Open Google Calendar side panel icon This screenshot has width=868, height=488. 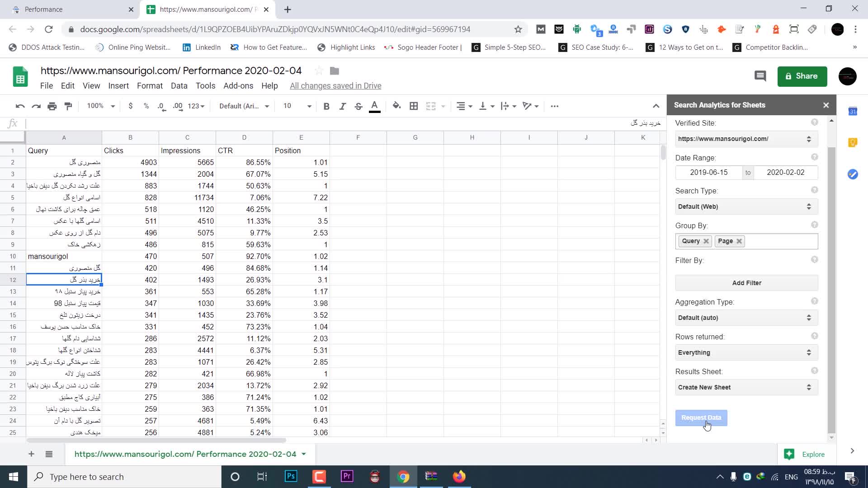[x=853, y=112]
